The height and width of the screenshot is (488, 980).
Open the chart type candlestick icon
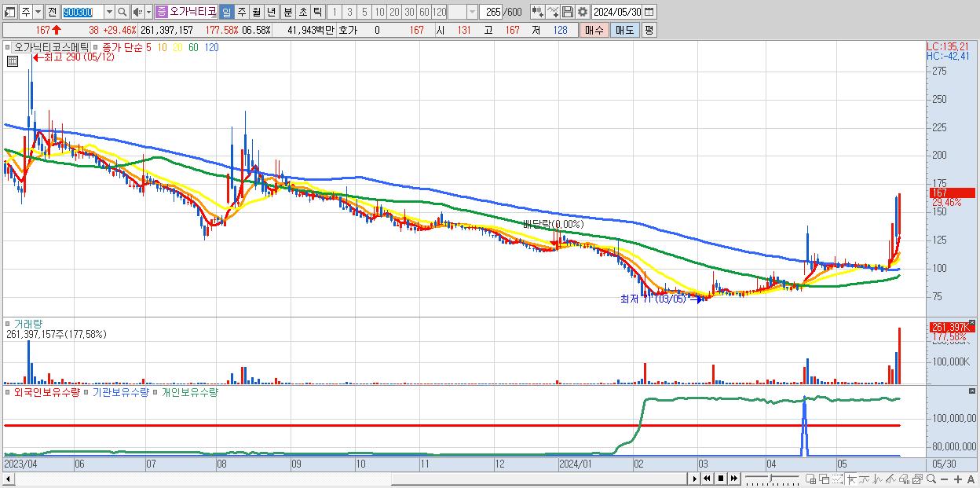coord(537,12)
